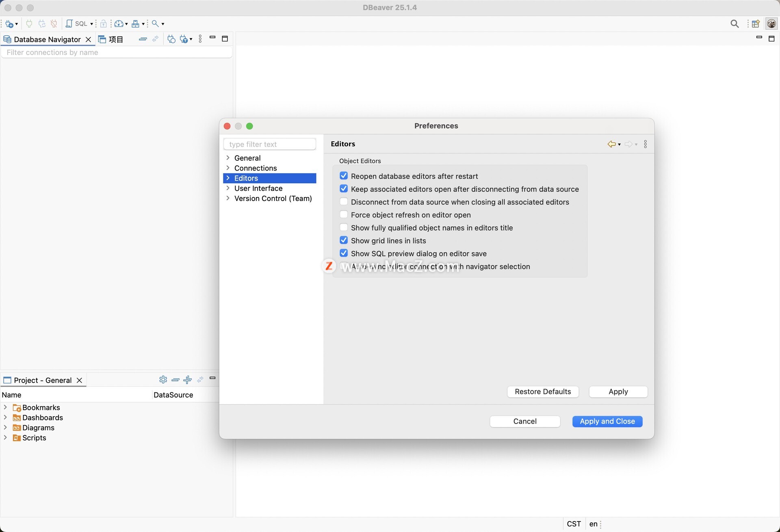Enable Disconnect from data source when closing editors

point(344,202)
